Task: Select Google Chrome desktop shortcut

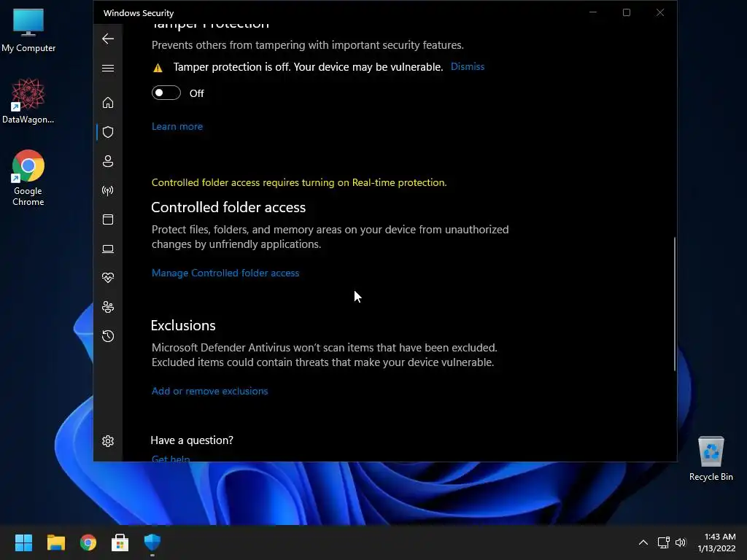Action: coord(28,178)
